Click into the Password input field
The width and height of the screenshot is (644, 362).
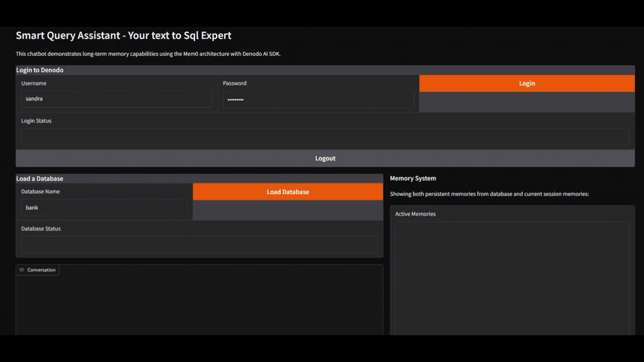tap(318, 100)
